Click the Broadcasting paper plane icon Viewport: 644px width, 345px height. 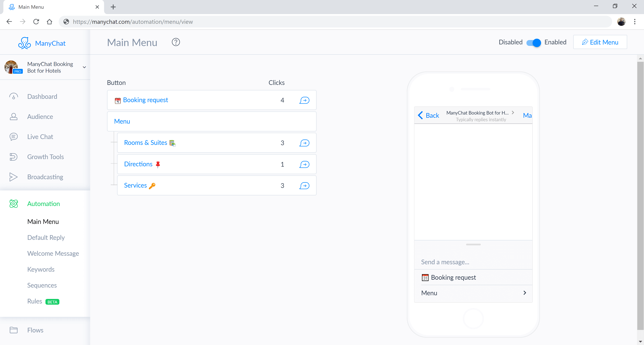coord(13,177)
